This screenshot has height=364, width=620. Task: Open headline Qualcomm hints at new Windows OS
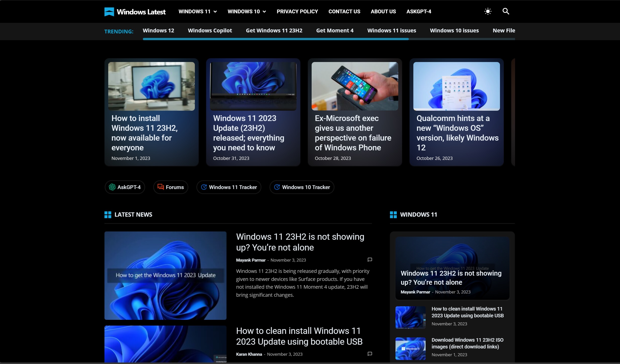coord(458,133)
